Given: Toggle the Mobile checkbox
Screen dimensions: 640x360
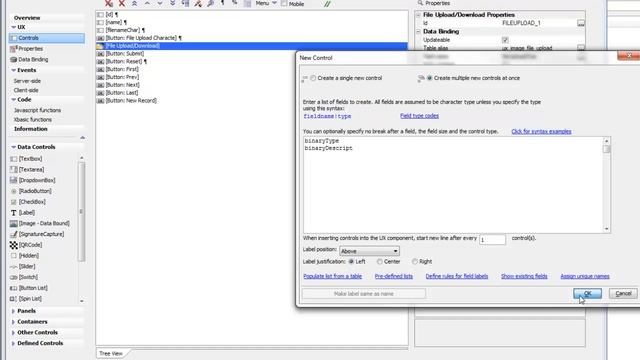Looking at the screenshot, I should click(x=284, y=4).
